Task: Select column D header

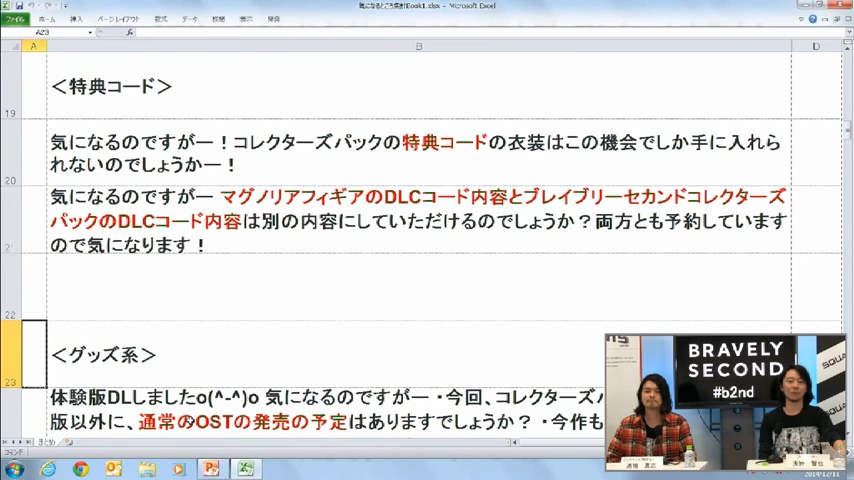Action: pyautogui.click(x=816, y=46)
